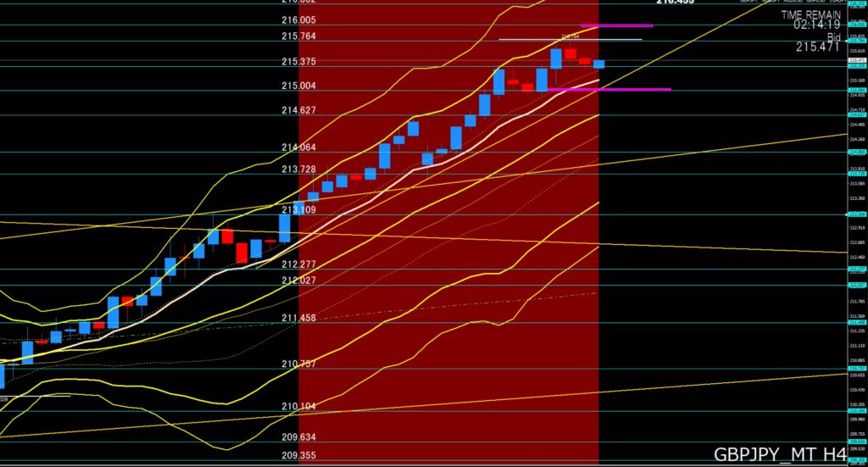Select the 214.064 level label
This screenshot has height=467, width=868.
pyautogui.click(x=298, y=147)
